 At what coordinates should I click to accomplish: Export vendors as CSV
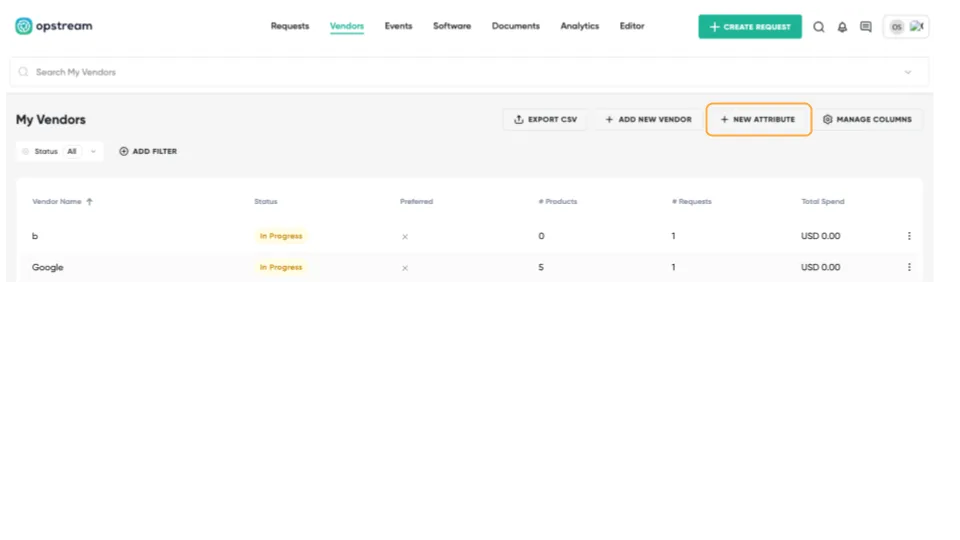pyautogui.click(x=545, y=119)
